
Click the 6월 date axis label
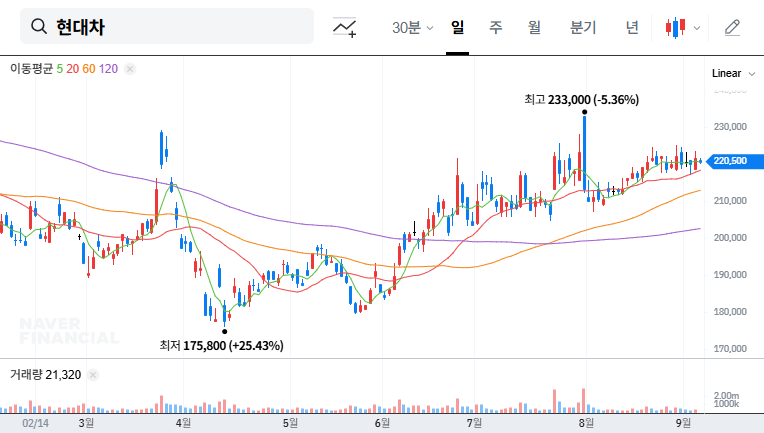pos(382,423)
